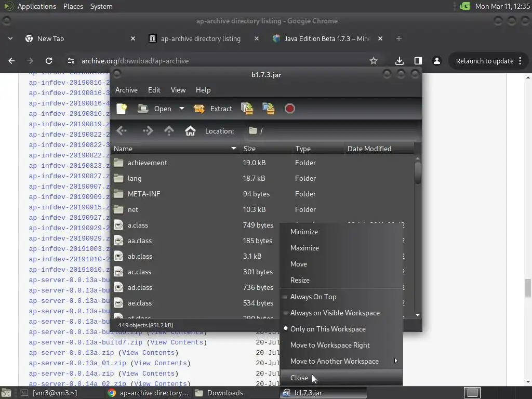Select the lang folder
Screen dimensions: 532x399
(x=262, y=179)
